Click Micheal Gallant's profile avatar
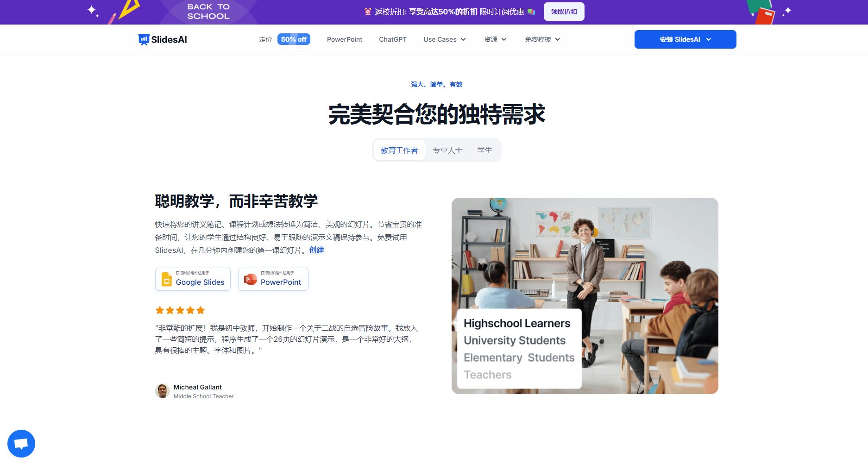 pyautogui.click(x=162, y=390)
